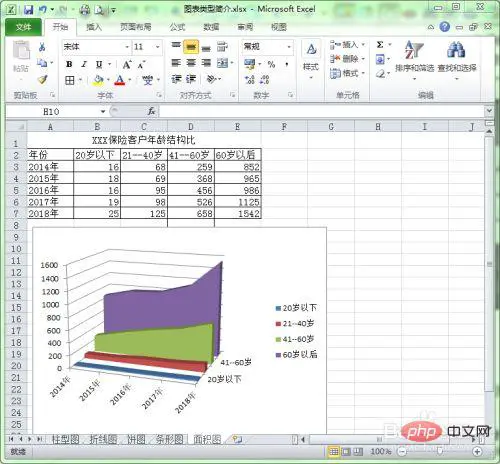Click the Percent Style icon
This screenshot has height=464, width=500.
[271, 64]
